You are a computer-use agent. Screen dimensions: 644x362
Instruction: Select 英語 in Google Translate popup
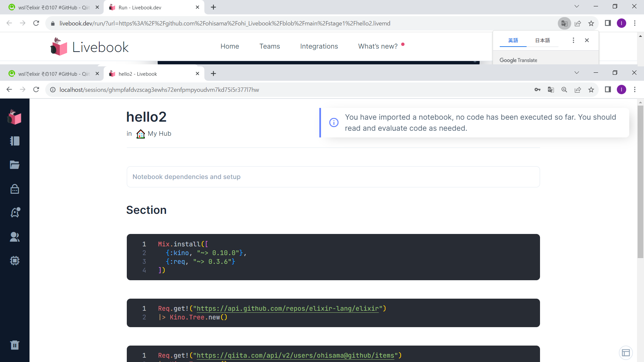pyautogui.click(x=513, y=41)
